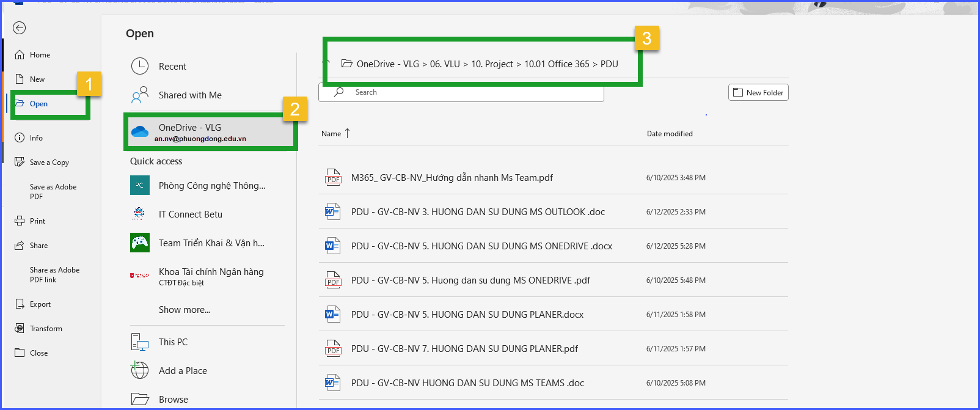Click the PDF icon of MS ONEDRIVE .pdf
980x410 pixels.
(x=333, y=280)
